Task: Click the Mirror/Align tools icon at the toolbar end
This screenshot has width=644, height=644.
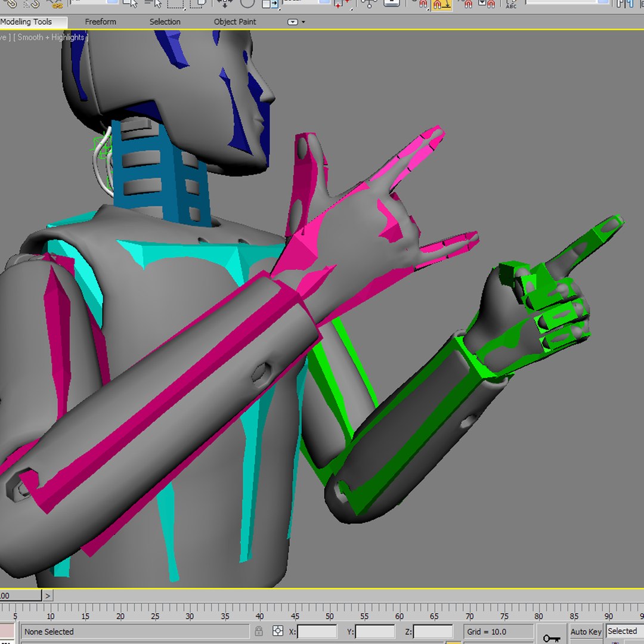Action: [625, 4]
